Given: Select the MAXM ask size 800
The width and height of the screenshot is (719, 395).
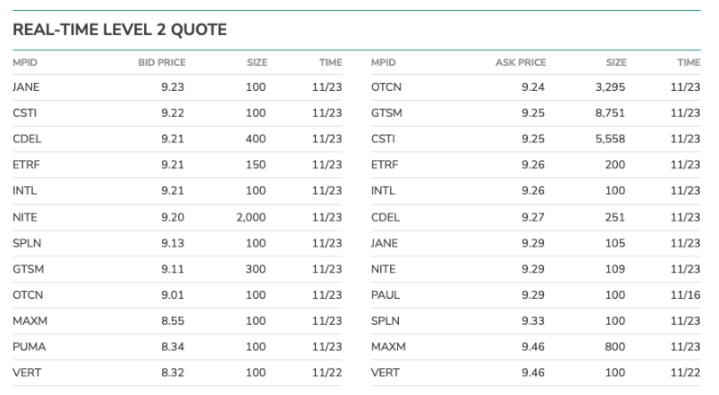Looking at the screenshot, I should (x=615, y=346).
